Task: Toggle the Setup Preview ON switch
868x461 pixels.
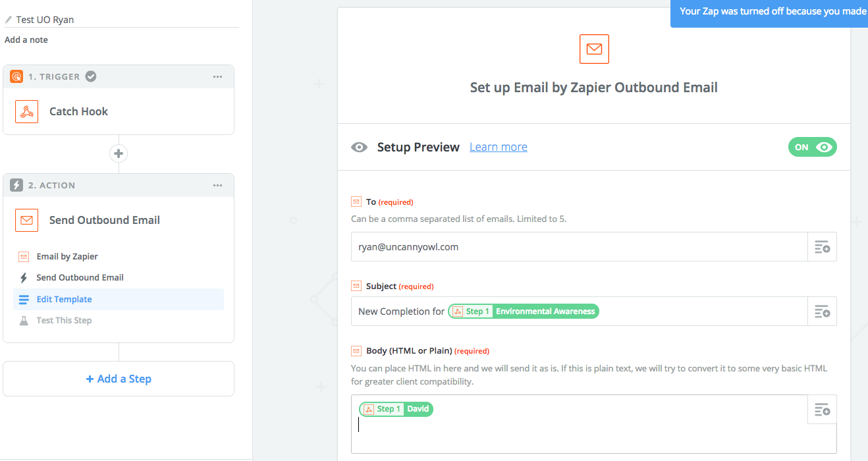Action: 812,147
